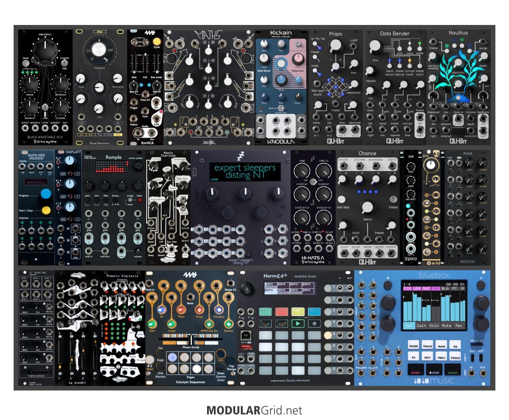Click the Hermod+ record button

point(314,323)
